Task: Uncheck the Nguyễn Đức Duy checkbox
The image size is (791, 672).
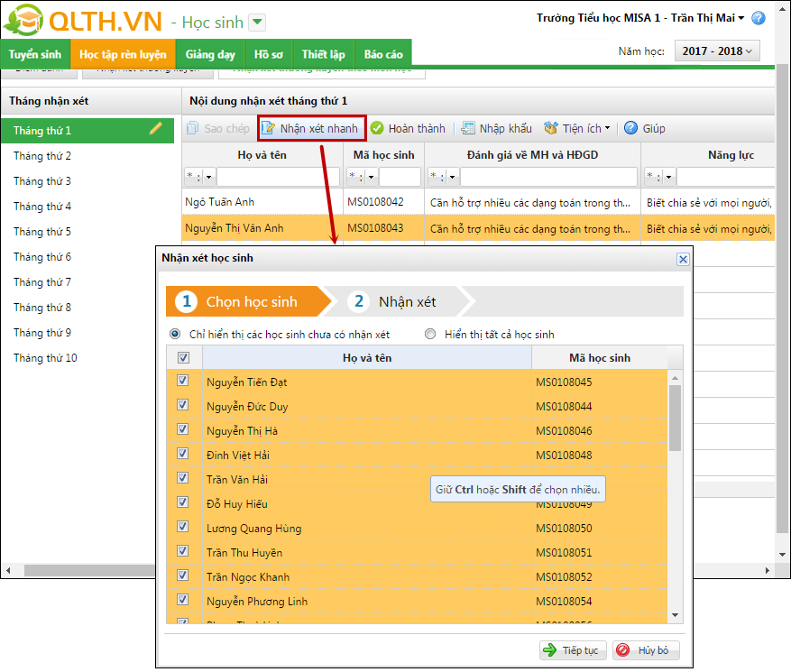Action: pyautogui.click(x=182, y=405)
